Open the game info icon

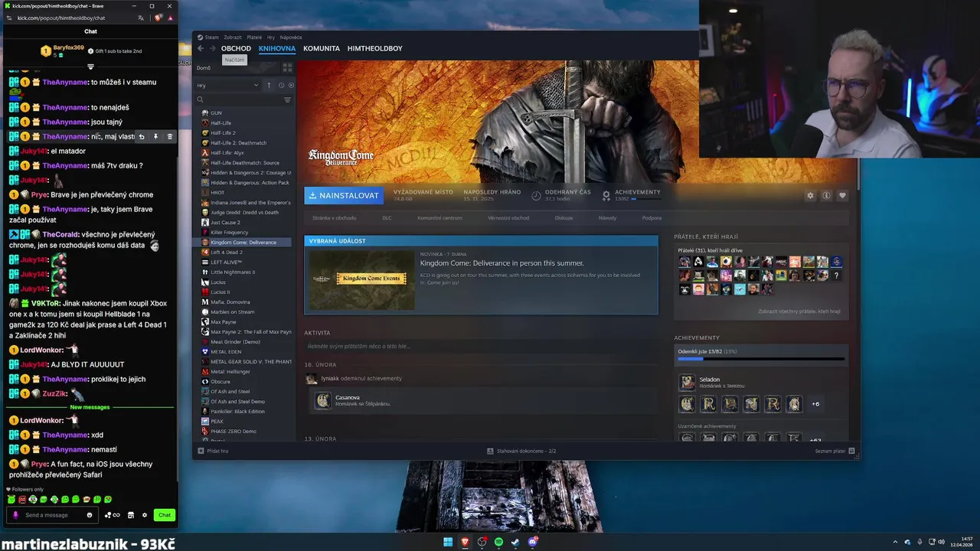pos(826,195)
